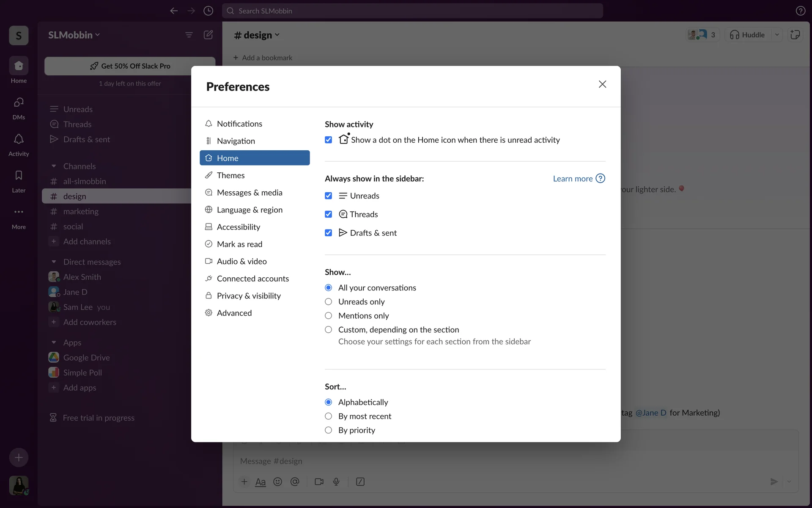Click the emoji picker icon
Viewport: 812px width, 508px height.
[x=277, y=482]
